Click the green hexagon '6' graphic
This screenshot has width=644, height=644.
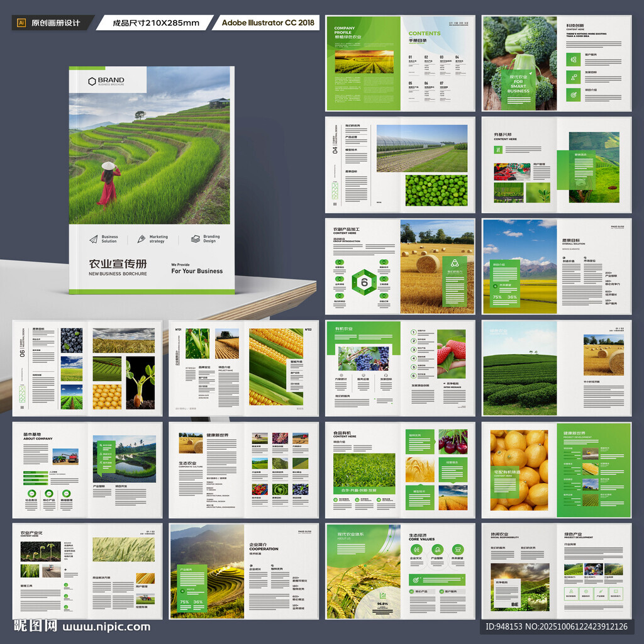pos(364,282)
